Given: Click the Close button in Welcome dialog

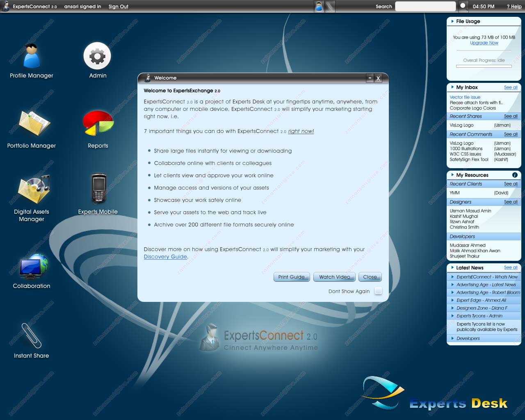Looking at the screenshot, I should tap(370, 277).
